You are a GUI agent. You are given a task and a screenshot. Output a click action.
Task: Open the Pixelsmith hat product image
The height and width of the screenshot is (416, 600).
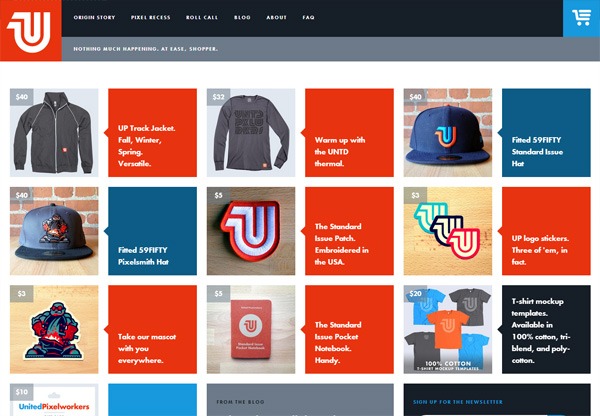coord(54,231)
